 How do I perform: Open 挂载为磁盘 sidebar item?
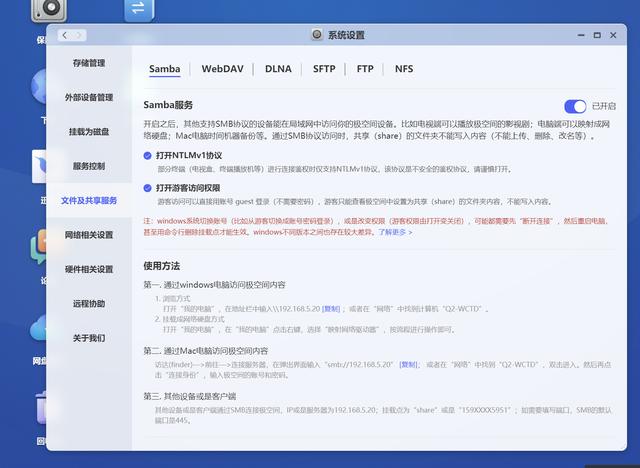[89, 131]
